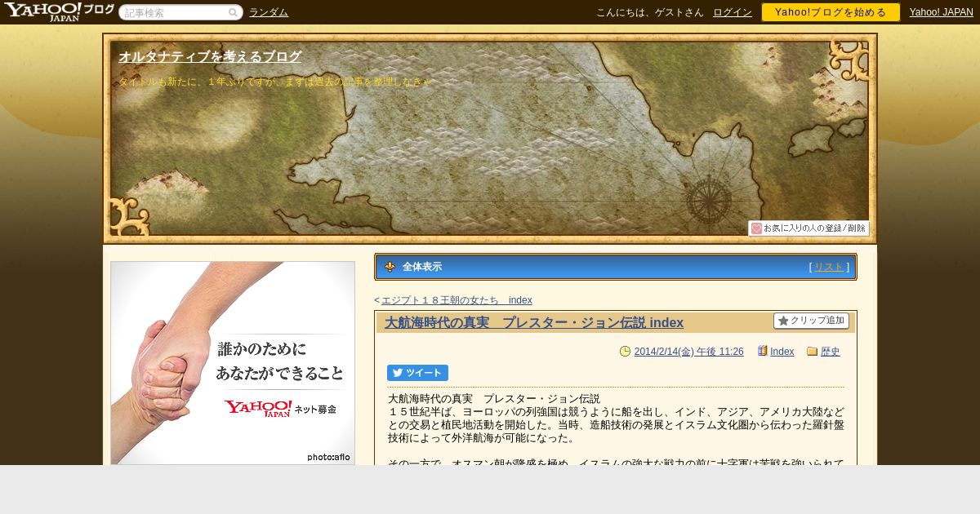The height and width of the screenshot is (514, 980).
Task: Click the こんにちは、ゲストさん greeting
Action: tap(650, 12)
